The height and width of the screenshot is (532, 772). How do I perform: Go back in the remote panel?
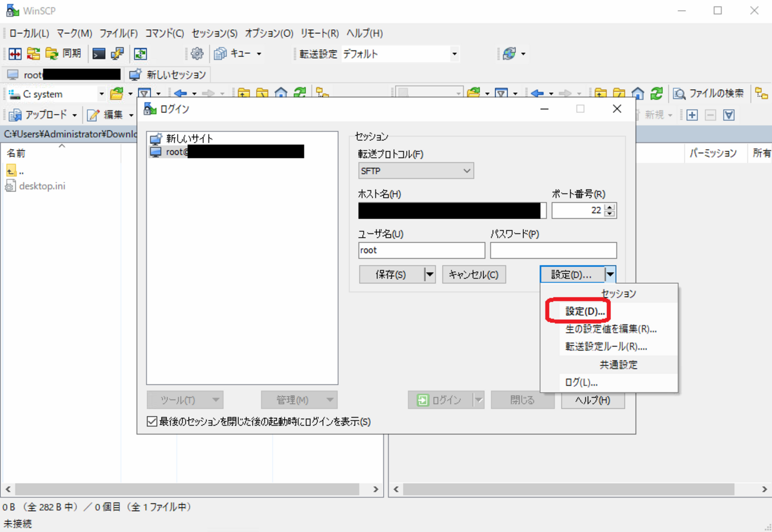pyautogui.click(x=538, y=94)
